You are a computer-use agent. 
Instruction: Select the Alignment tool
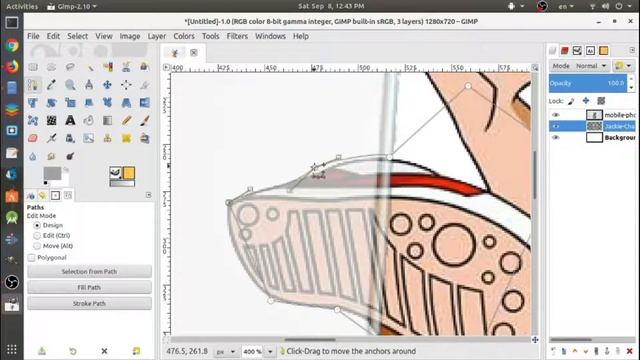point(126,85)
